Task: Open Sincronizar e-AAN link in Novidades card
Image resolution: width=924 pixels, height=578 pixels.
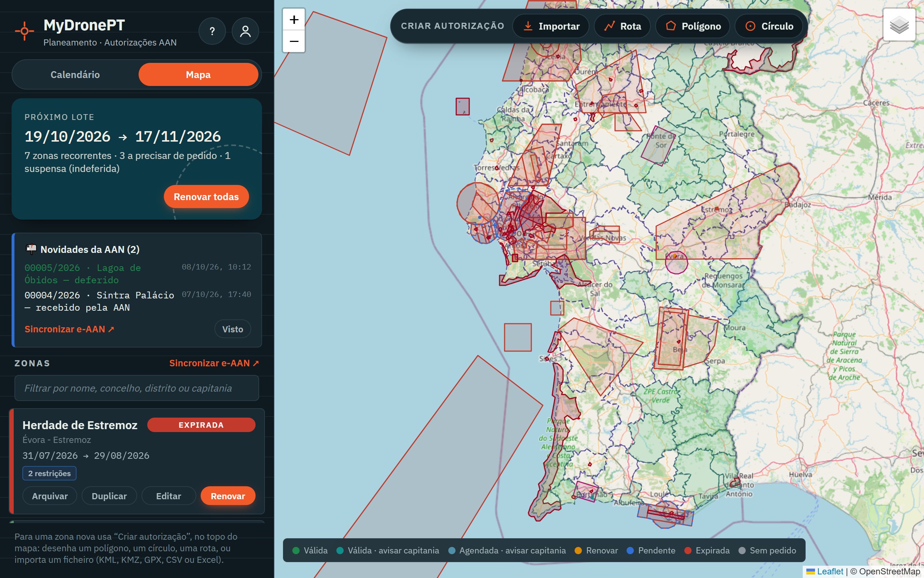Action: click(x=69, y=329)
